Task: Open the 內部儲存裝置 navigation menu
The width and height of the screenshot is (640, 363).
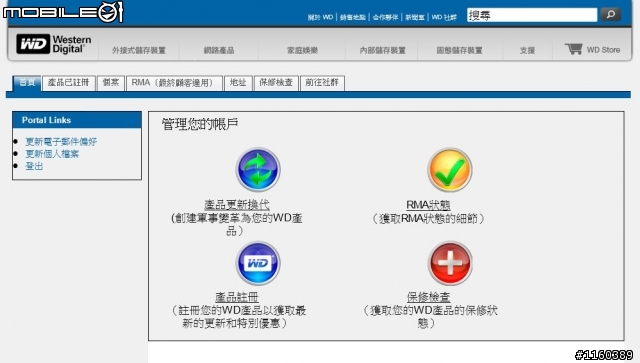Action: (x=382, y=50)
